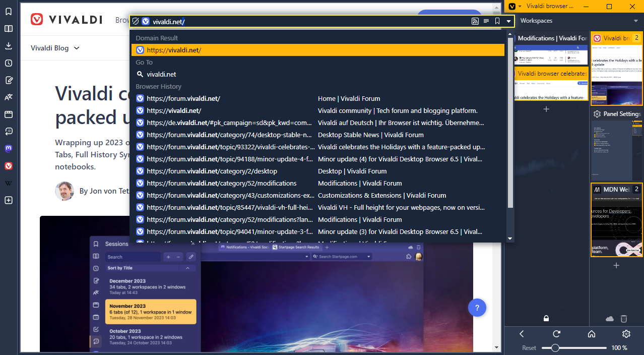Click the page zoom slider handle
Viewport: 644px width, 355px height.
tap(555, 348)
